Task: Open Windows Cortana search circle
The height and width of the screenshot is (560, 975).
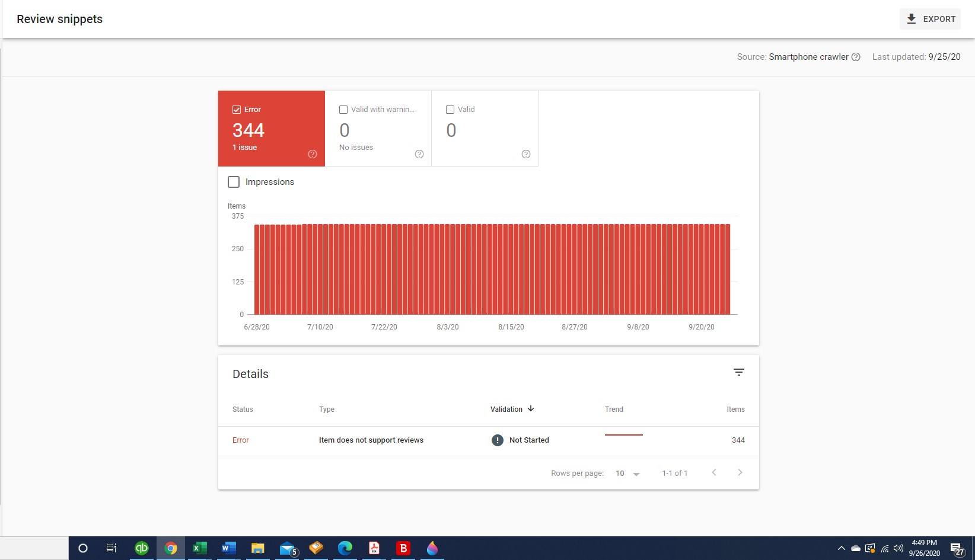Action: 83,548
